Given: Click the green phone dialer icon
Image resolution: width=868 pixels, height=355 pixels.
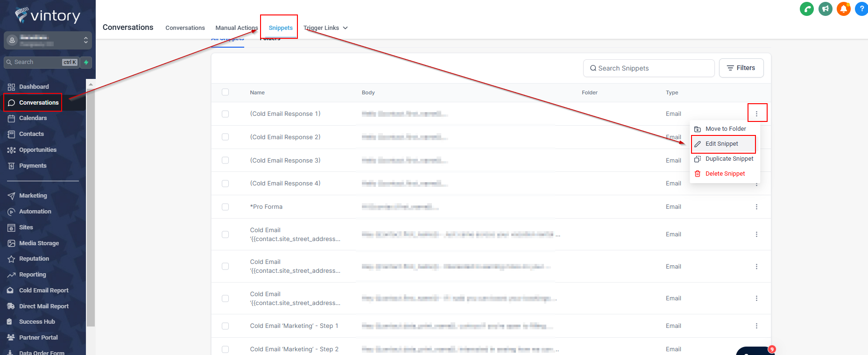Looking at the screenshot, I should (x=806, y=9).
